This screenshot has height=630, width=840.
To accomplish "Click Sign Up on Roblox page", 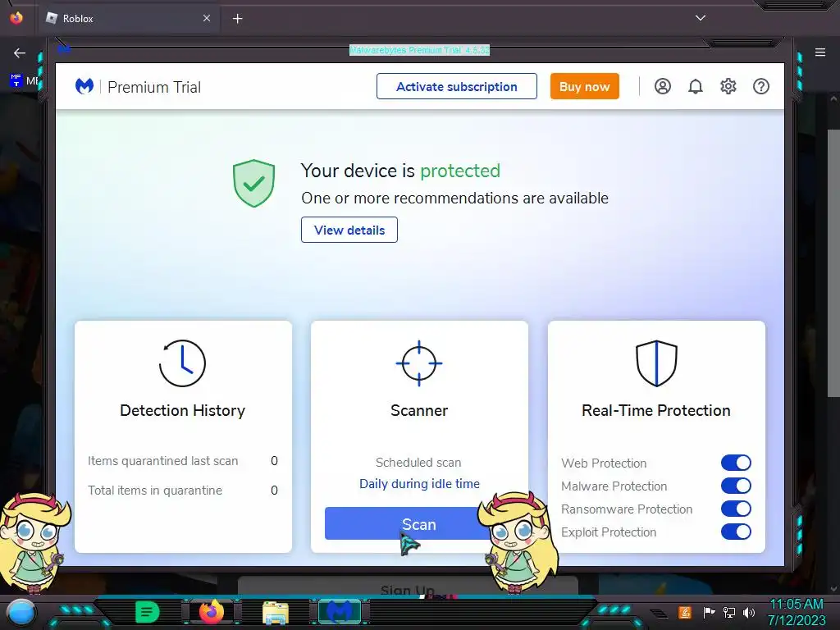I will [x=408, y=589].
